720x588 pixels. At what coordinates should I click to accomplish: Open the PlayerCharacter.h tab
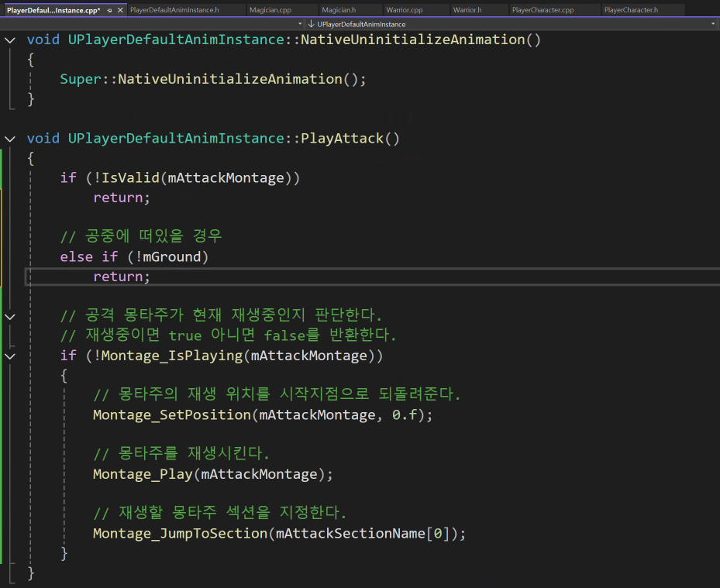pyautogui.click(x=631, y=9)
